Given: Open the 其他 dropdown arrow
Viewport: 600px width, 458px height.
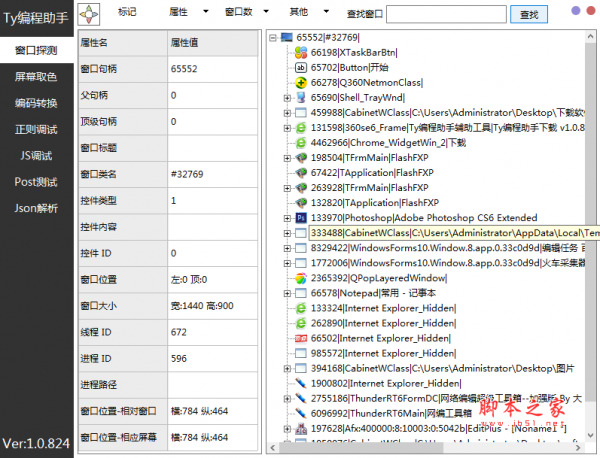Looking at the screenshot, I should coord(326,11).
